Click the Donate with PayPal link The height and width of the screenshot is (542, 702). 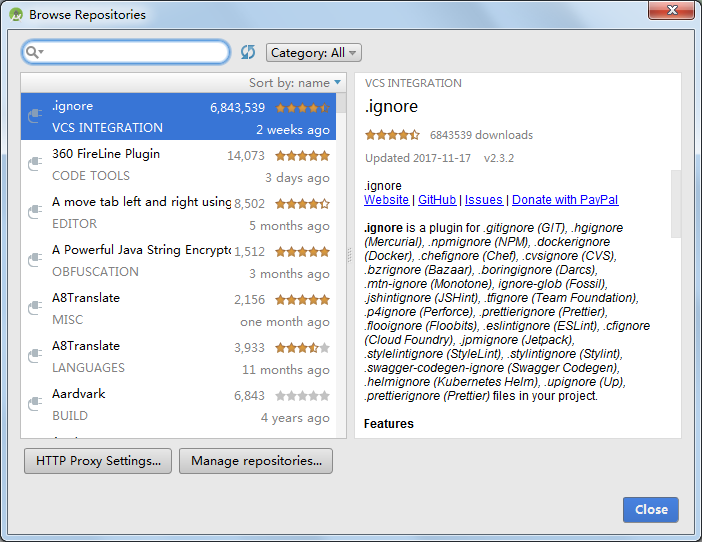(x=565, y=200)
